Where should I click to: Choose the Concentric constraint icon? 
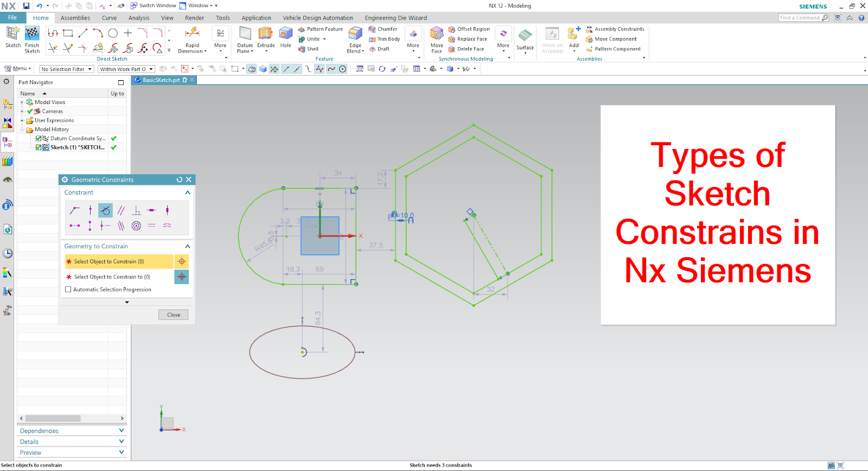pos(136,225)
